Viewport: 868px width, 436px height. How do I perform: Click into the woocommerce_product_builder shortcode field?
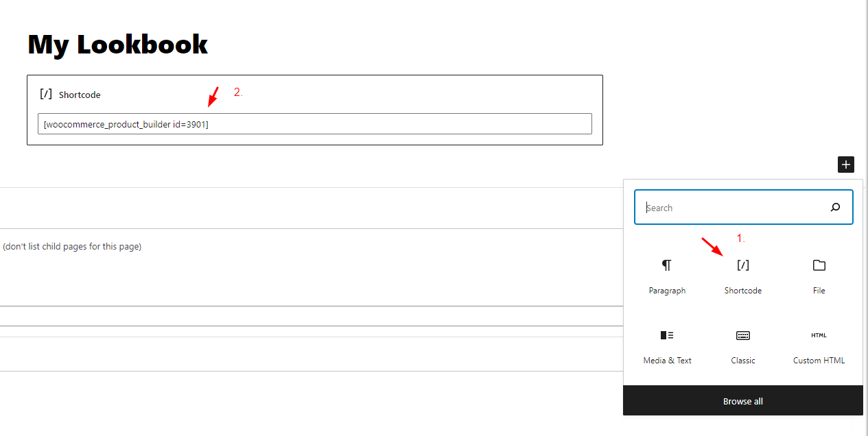click(315, 124)
